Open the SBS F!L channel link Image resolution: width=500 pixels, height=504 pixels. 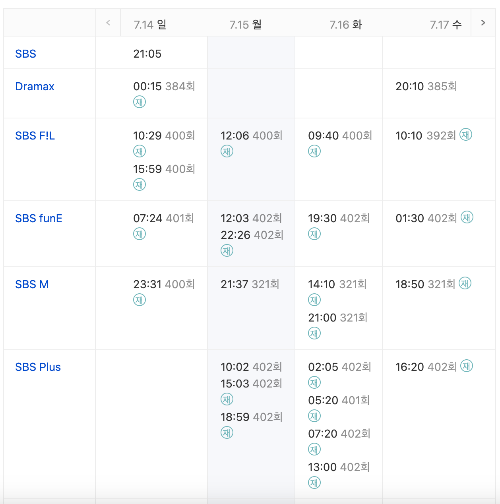pyautogui.click(x=35, y=136)
